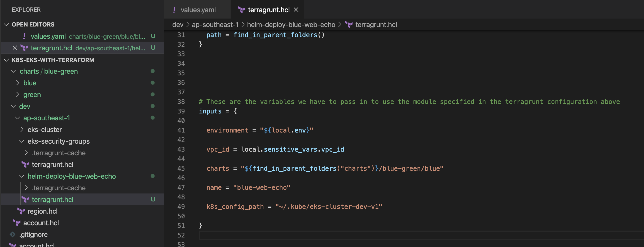Click Terraform icon beside terragrunt.hcl in Open Editors
The image size is (644, 247).
[x=24, y=48]
